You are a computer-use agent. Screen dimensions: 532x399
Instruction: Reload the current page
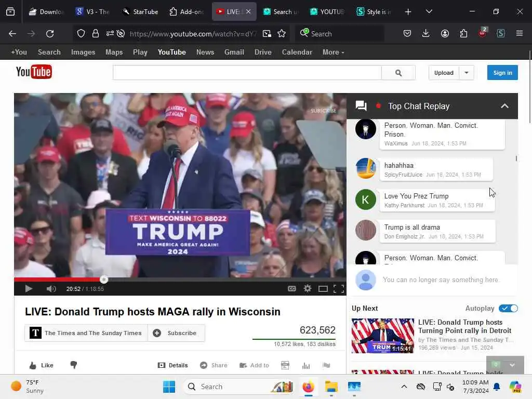tap(50, 34)
